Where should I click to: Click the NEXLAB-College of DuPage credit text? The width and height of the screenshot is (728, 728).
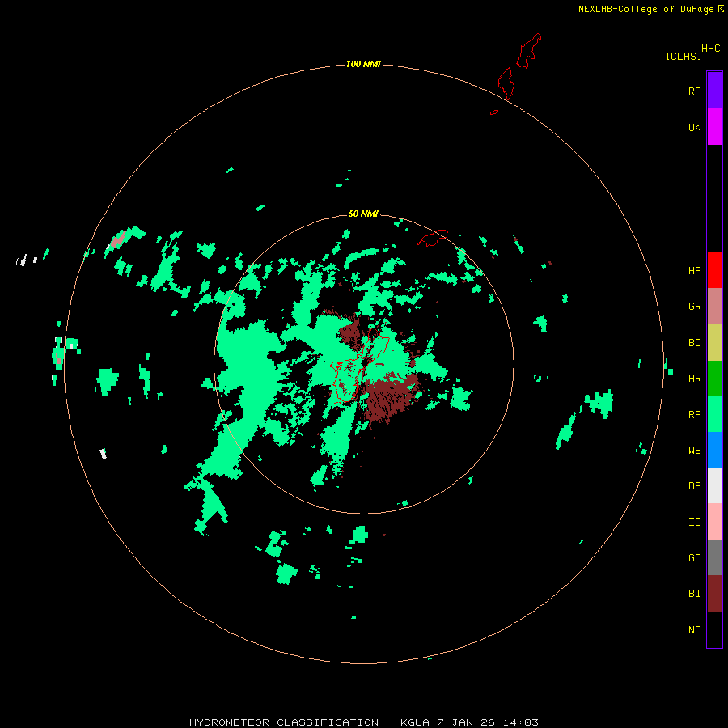645,9
